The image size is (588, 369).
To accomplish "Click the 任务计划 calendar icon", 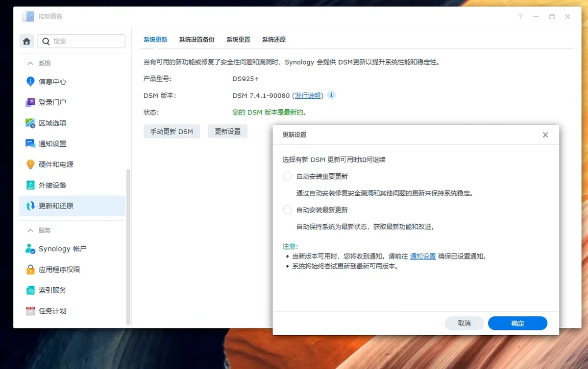I will point(30,311).
